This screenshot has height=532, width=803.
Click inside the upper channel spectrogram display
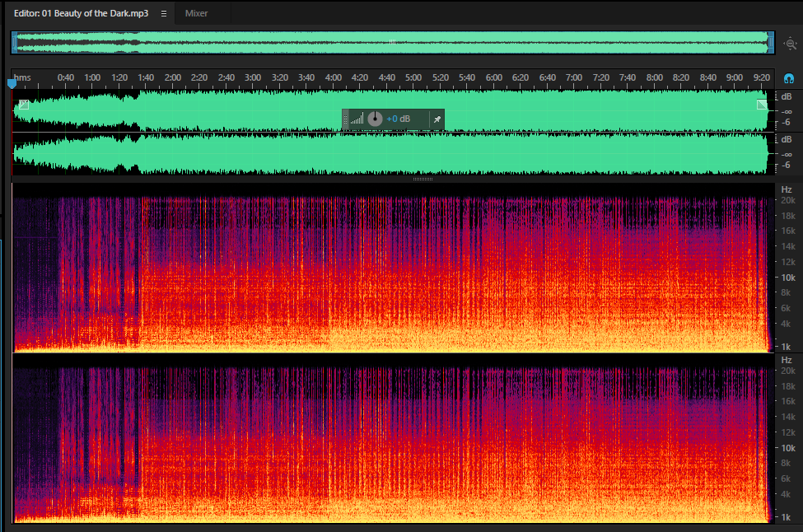(392, 268)
